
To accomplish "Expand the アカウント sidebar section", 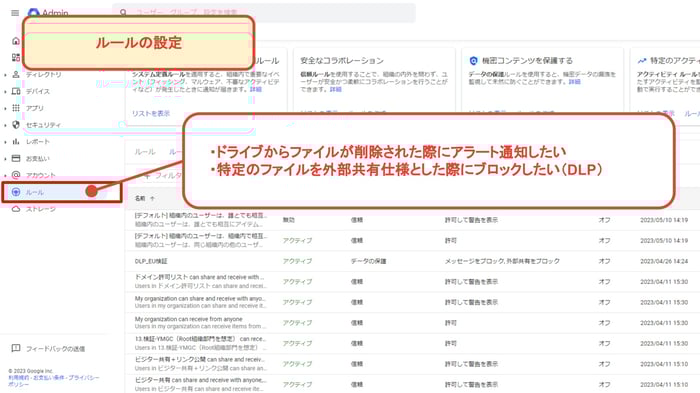I will tap(5, 176).
